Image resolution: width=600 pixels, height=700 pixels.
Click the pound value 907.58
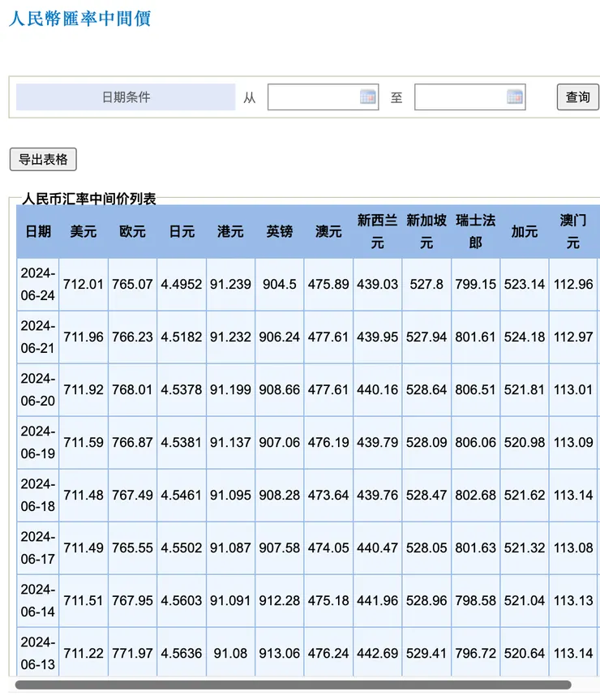coord(279,548)
